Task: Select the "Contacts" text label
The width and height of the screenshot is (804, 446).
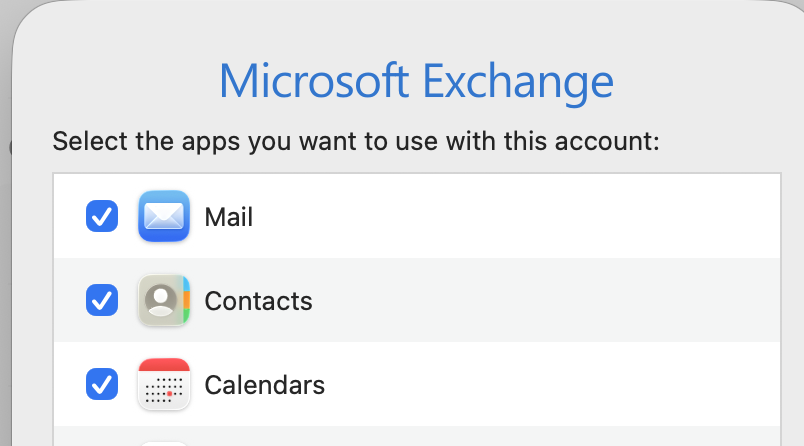Action: [258, 301]
